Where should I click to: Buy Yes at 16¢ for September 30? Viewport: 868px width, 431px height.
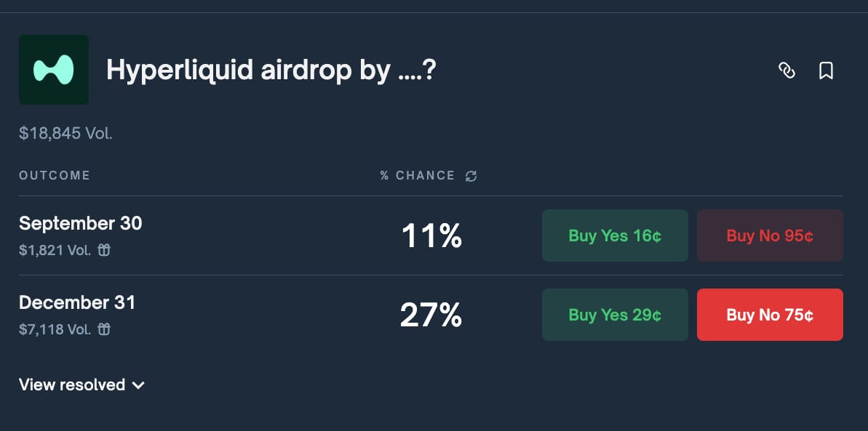pyautogui.click(x=615, y=235)
